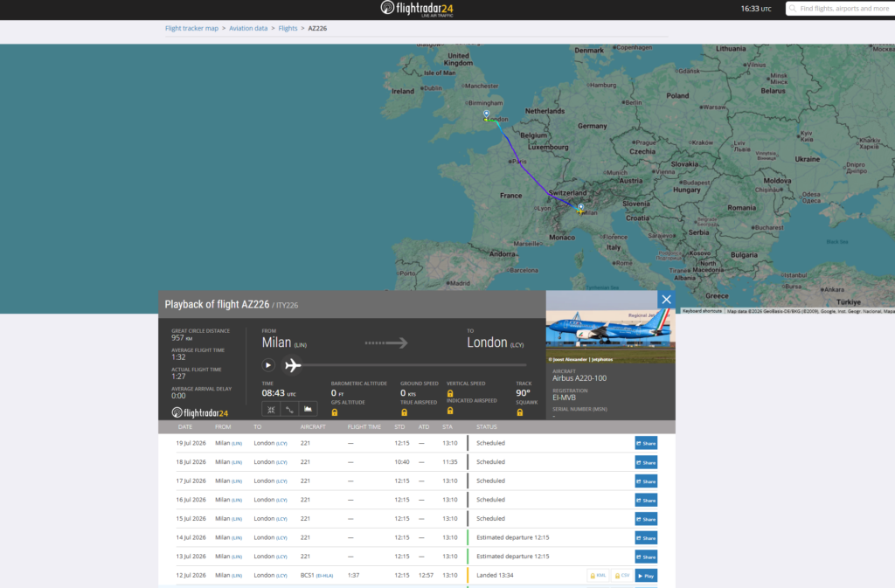Click the altitude graph icon button
Screen dimensions: 895x588
(308, 409)
